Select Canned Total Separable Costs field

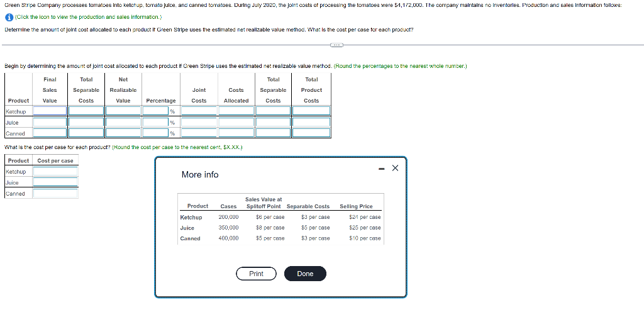(86, 133)
